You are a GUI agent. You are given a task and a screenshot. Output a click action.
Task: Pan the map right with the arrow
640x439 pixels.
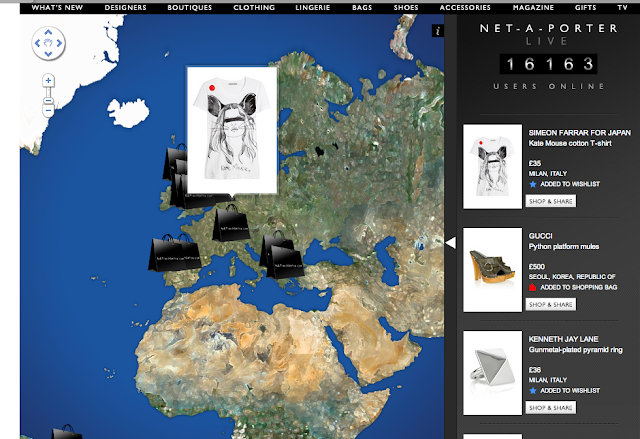pos(59,43)
